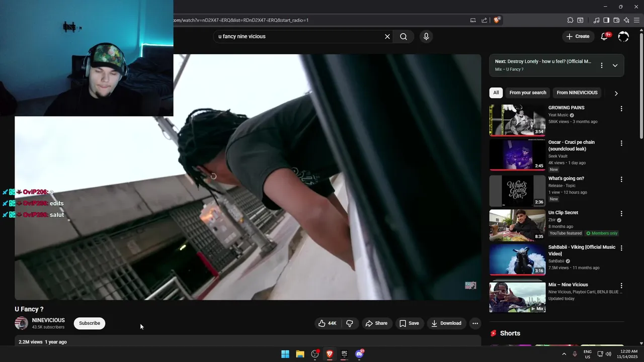Select the 'From NINEVICIOUS' chip
The width and height of the screenshot is (644, 362).
pyautogui.click(x=577, y=93)
